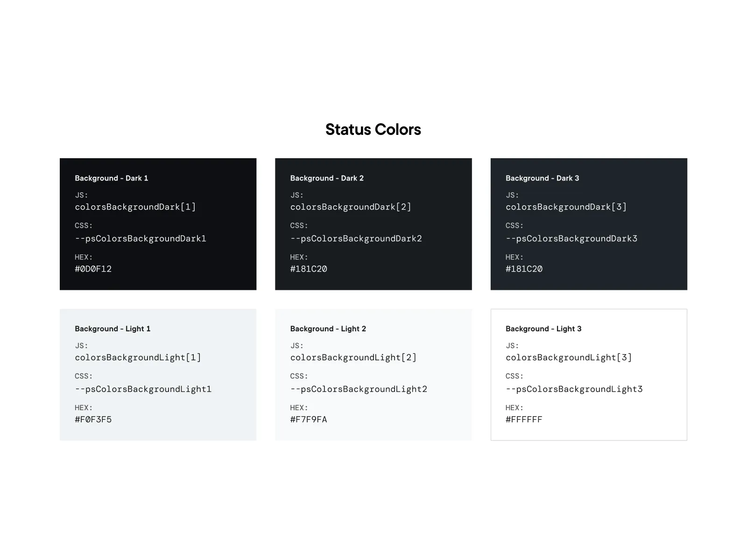747x560 pixels.
Task: Click the #F0F3F5 hex value
Action: 93,420
